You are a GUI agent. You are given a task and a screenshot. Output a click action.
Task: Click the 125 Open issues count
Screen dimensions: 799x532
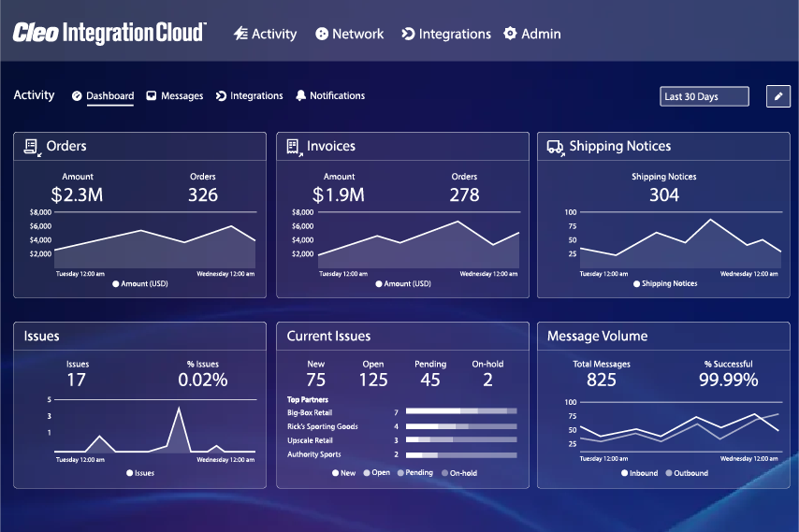click(x=373, y=380)
